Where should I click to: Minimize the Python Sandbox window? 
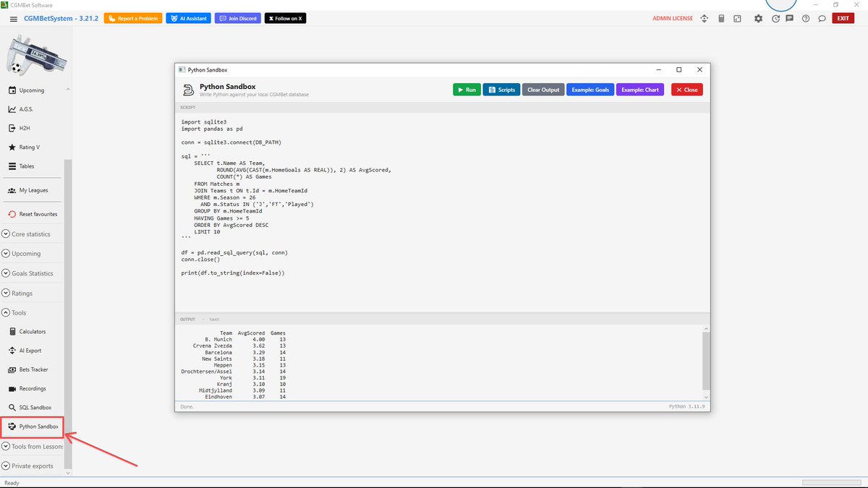tap(658, 69)
